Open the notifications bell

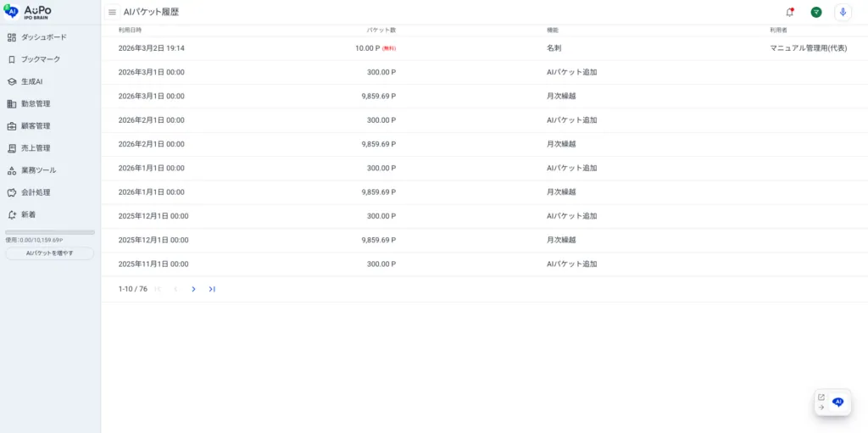point(789,12)
